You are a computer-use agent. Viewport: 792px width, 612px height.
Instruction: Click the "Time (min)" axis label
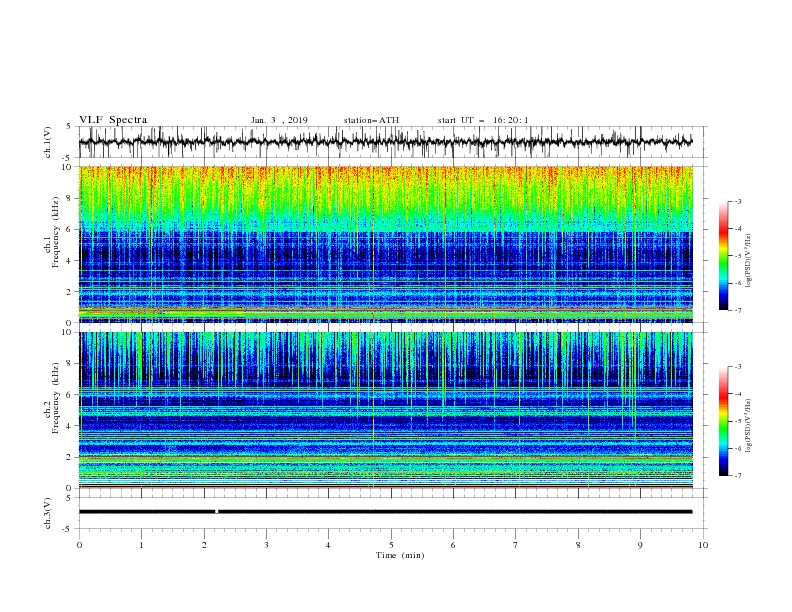pos(400,555)
